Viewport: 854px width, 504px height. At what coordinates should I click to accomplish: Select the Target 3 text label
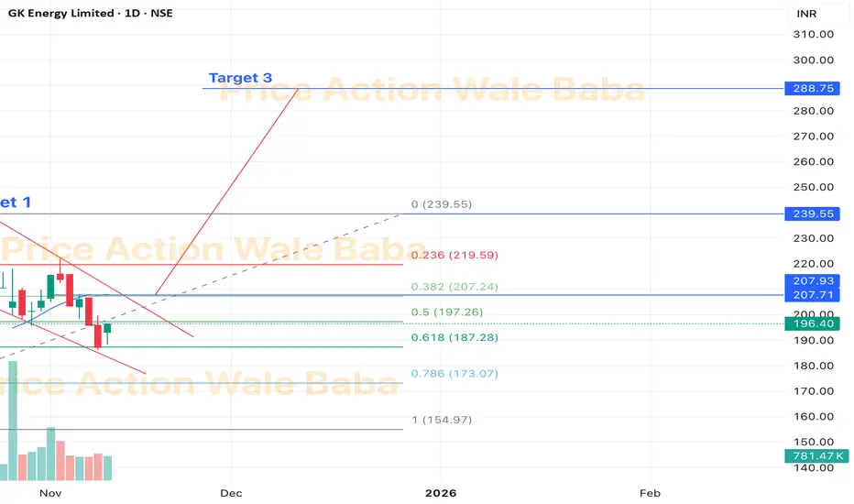pyautogui.click(x=240, y=78)
